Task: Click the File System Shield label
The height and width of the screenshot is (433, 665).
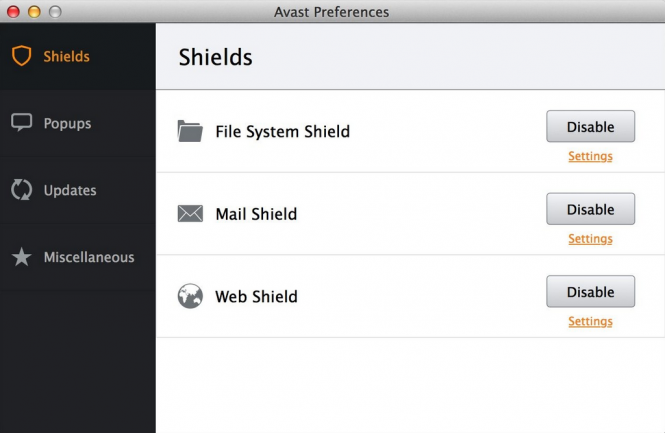Action: coord(282,131)
